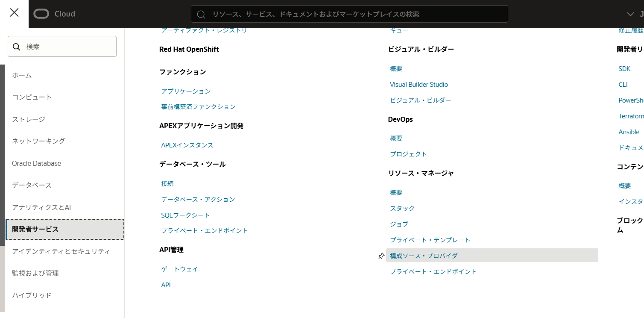Open 概要 under the DevOps heading
Screen dimensions: 644x318
click(396, 138)
